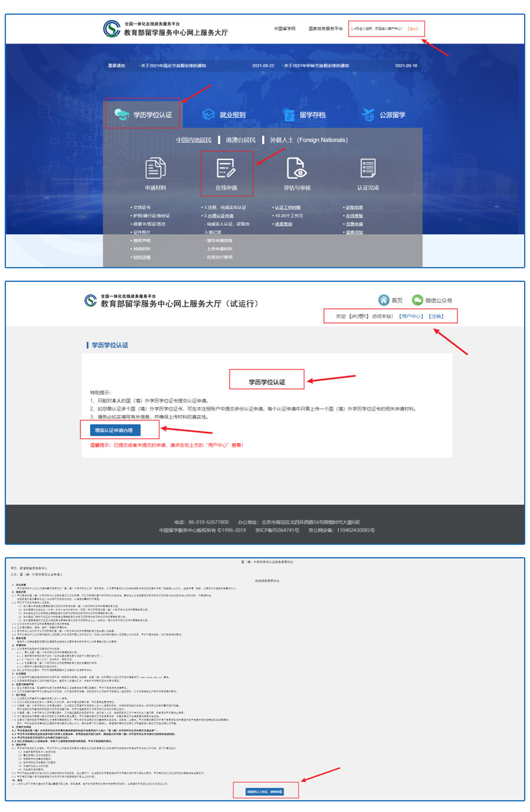
Task: Click the blue agree button below the agreement
Action: [264, 791]
